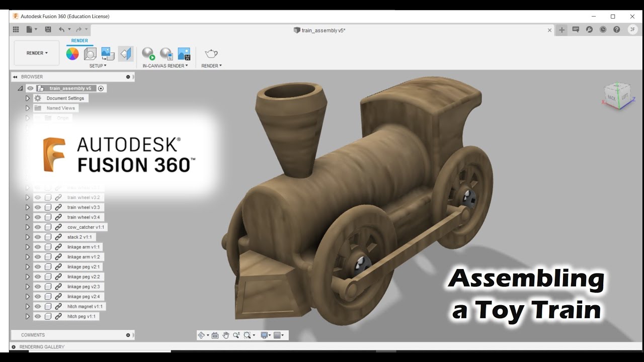Expand the cow_catcher v1:1 node
644x362 pixels.
pos(28,227)
